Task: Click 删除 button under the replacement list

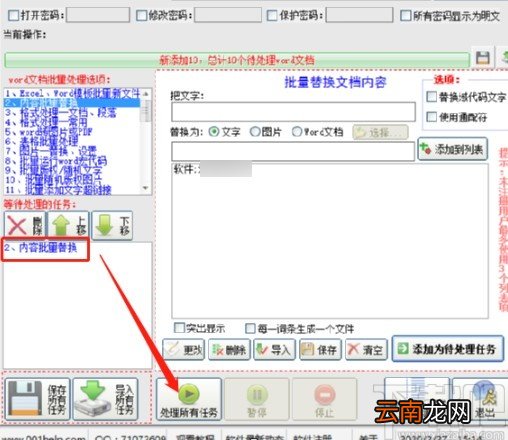Action: click(x=229, y=350)
